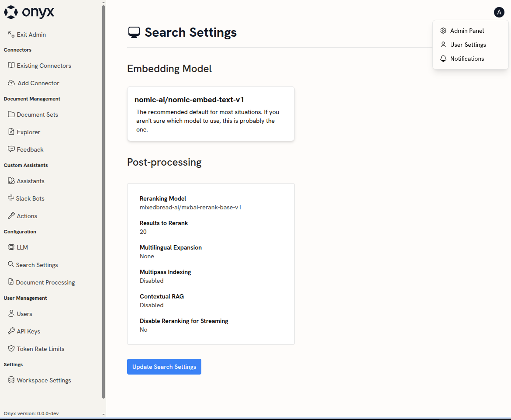Click the Search Settings magnifier icon
The width and height of the screenshot is (511, 420).
[11, 264]
